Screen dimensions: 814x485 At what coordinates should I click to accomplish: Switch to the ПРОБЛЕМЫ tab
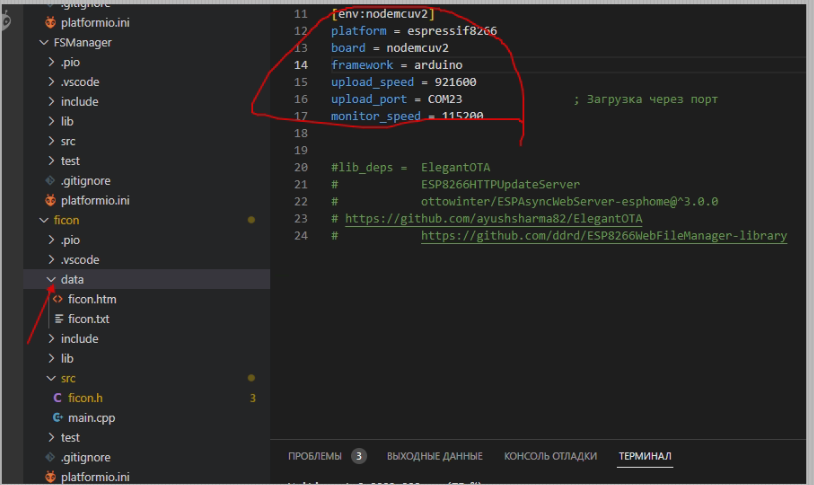315,456
